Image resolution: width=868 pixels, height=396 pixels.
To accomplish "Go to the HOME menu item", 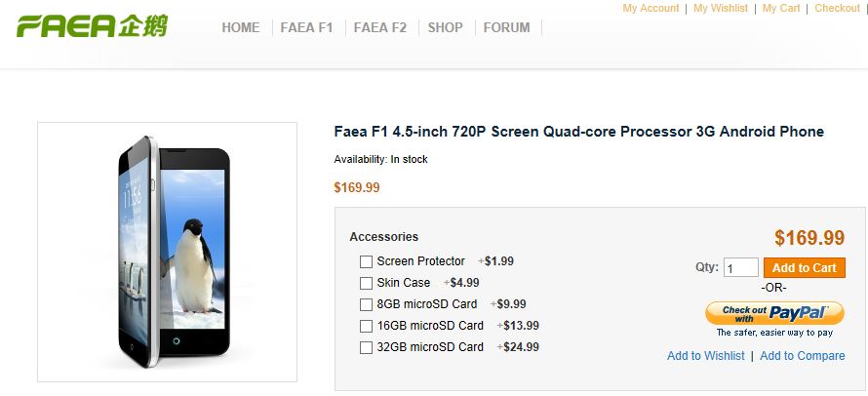I will point(241,27).
